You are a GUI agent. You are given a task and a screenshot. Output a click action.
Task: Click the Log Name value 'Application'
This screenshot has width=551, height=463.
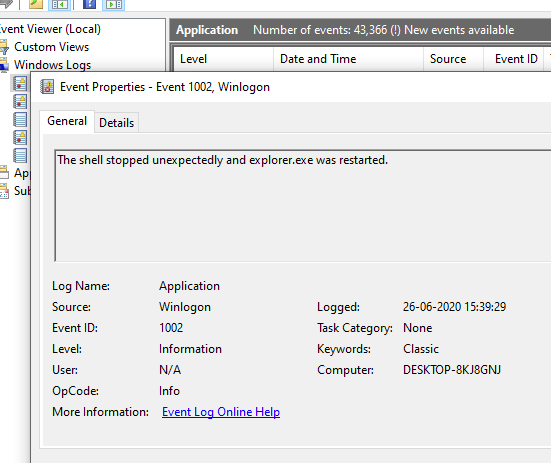[189, 286]
